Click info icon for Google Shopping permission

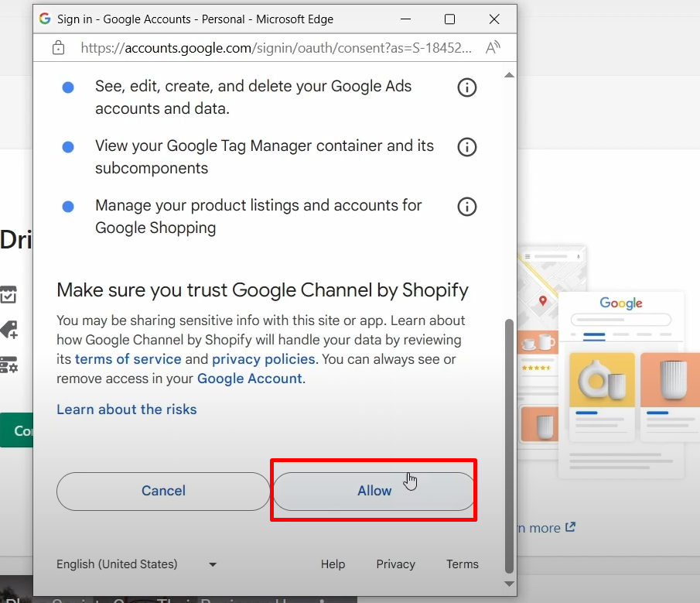click(x=466, y=207)
